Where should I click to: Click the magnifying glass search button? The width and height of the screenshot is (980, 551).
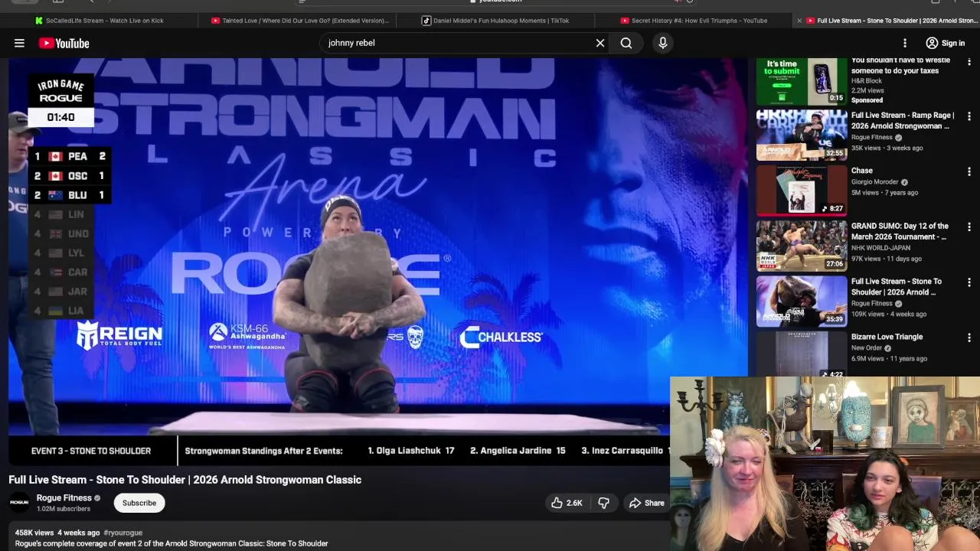(x=626, y=43)
